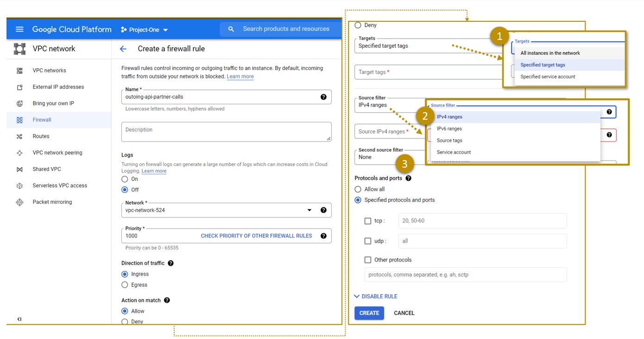
Task: Go back using the left arrow
Action: point(123,49)
